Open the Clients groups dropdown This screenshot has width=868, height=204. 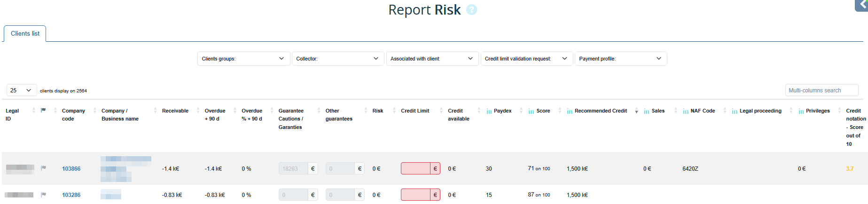click(x=243, y=59)
